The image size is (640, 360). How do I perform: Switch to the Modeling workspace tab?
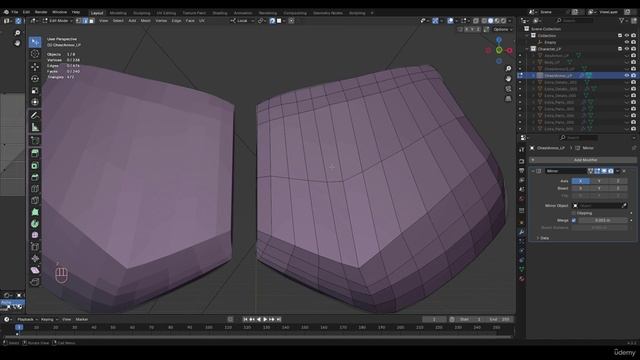(118, 13)
